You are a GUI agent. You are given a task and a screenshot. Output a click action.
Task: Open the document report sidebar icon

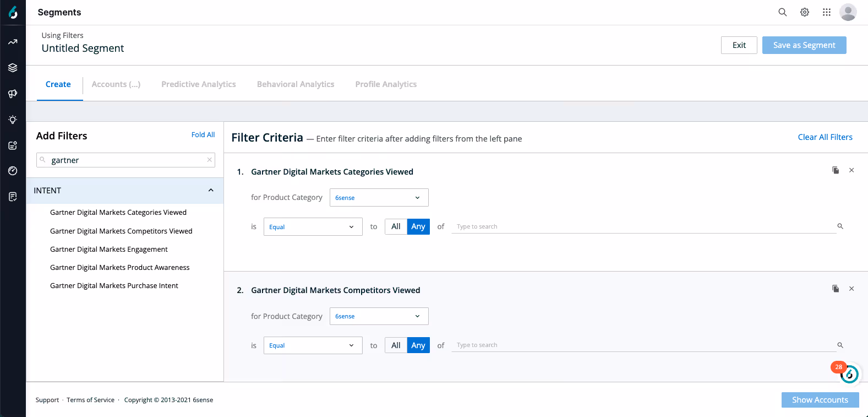pyautogui.click(x=13, y=197)
